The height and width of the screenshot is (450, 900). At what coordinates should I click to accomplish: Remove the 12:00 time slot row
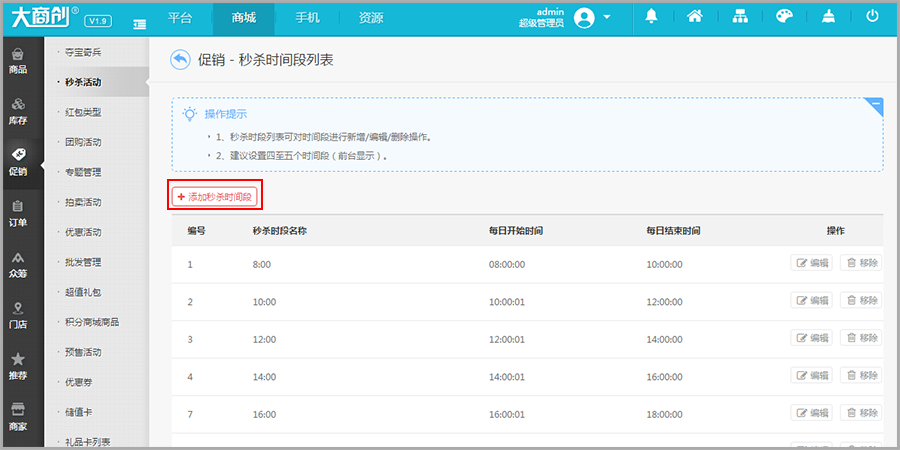click(861, 338)
